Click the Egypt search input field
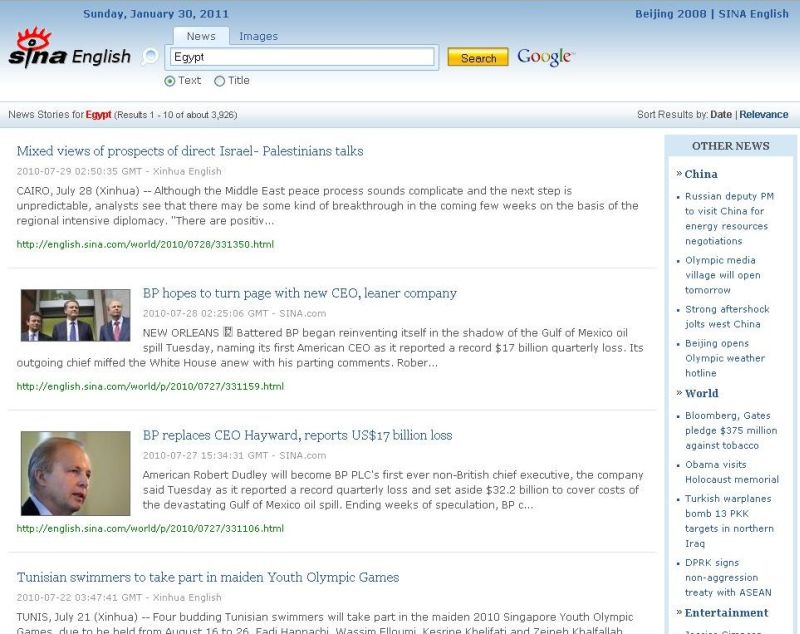 (x=302, y=57)
